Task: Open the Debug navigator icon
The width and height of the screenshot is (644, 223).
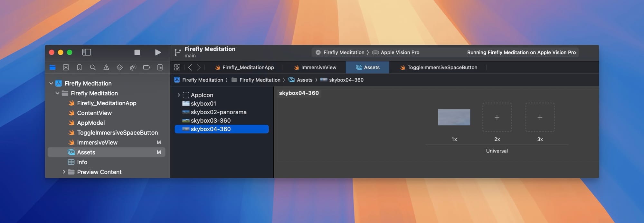Action: coord(133,67)
